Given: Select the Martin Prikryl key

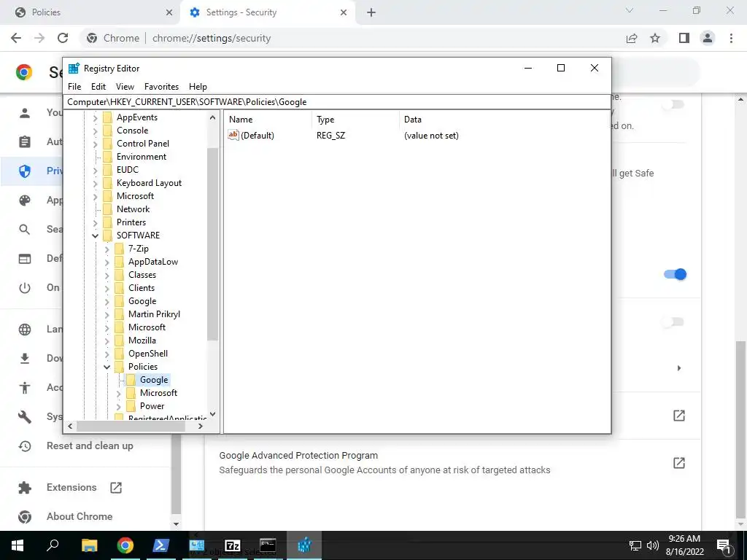Looking at the screenshot, I should point(154,314).
